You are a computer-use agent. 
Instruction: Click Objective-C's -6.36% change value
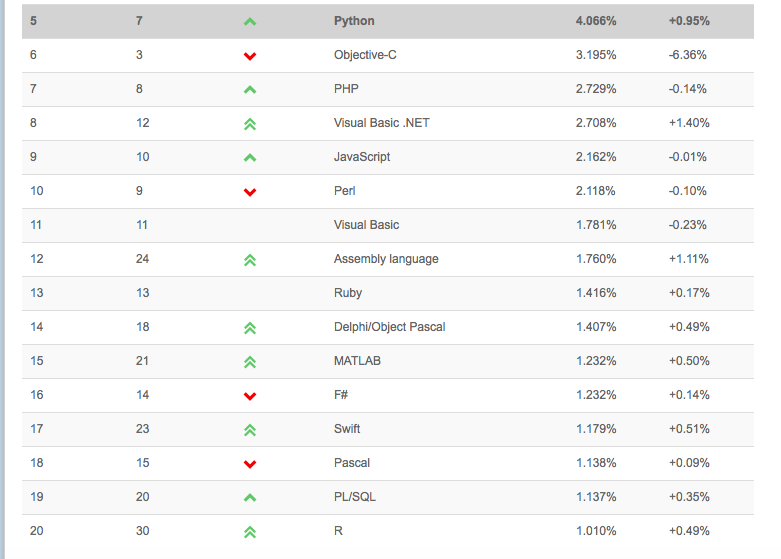[688, 55]
